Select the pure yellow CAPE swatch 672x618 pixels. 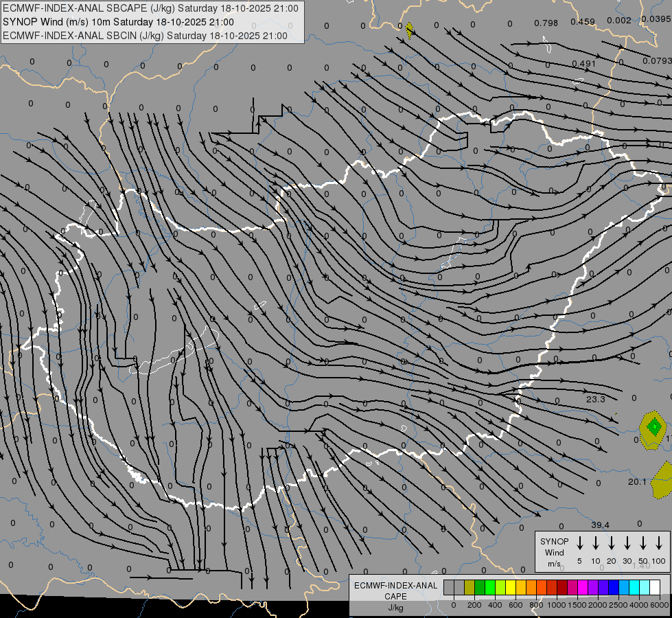click(511, 587)
